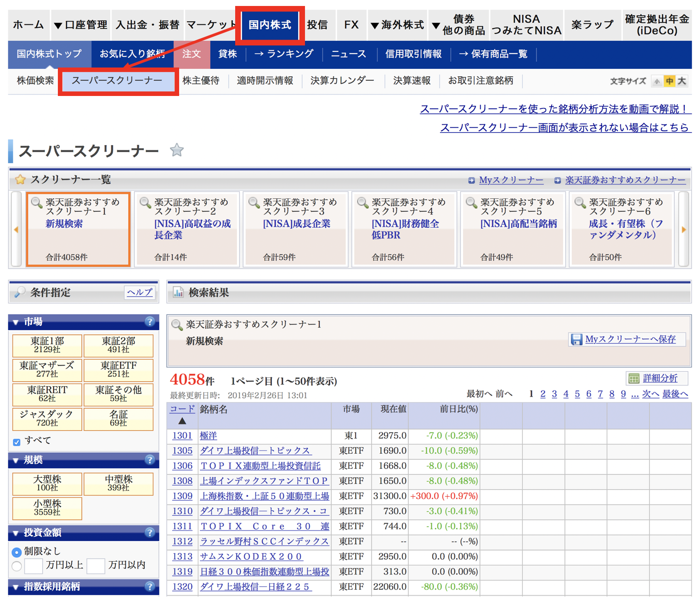Image resolution: width=700 pixels, height=608 pixels.
Task: Set text size to large (大)
Action: pos(682,81)
